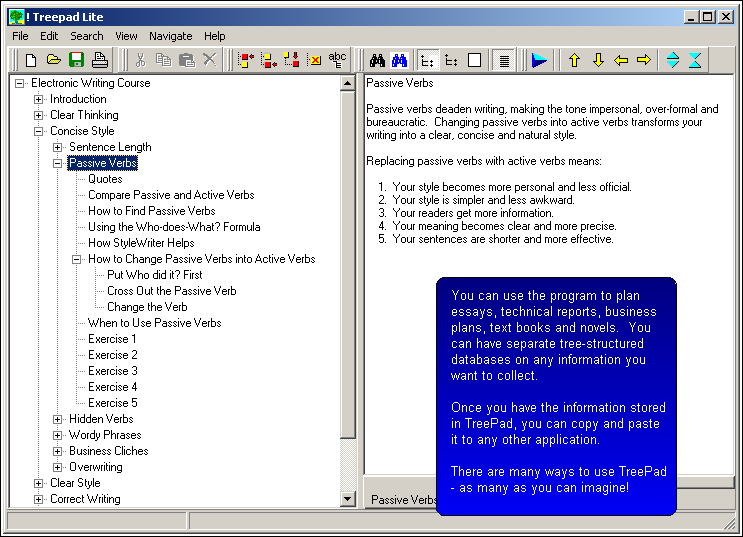Collapse the Passive Verbs tree node

58,163
